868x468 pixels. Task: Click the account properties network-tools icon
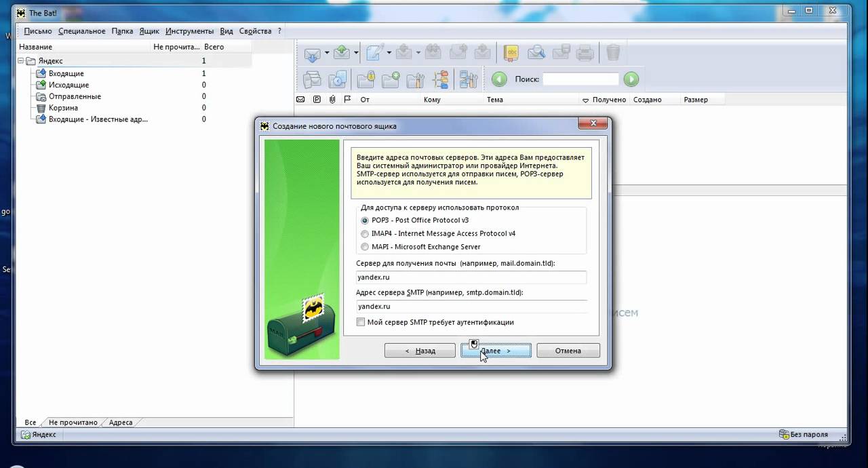[x=469, y=79]
